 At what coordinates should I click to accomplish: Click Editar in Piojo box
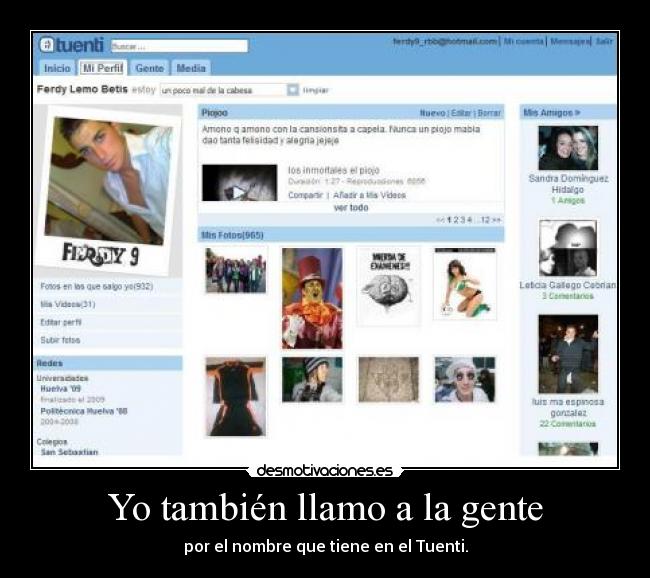461,113
